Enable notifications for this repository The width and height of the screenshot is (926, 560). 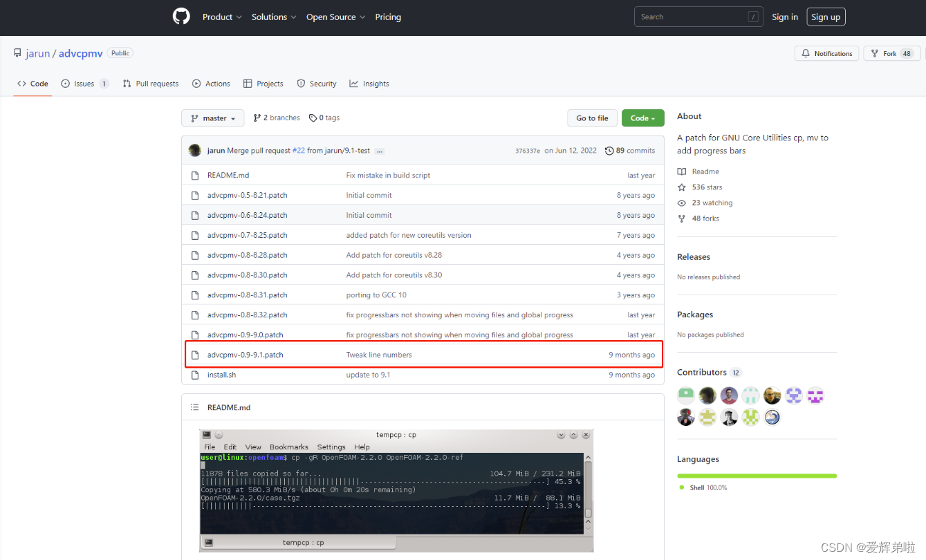pyautogui.click(x=826, y=53)
